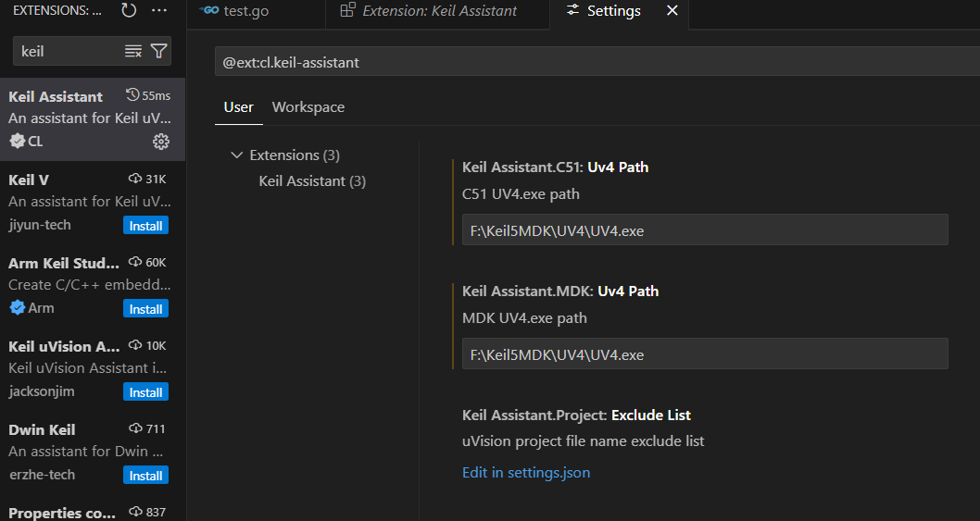Click the settings search bar @ext:cl.keil-assistant
Screen dimensions: 980x521
pyautogui.click(x=597, y=62)
